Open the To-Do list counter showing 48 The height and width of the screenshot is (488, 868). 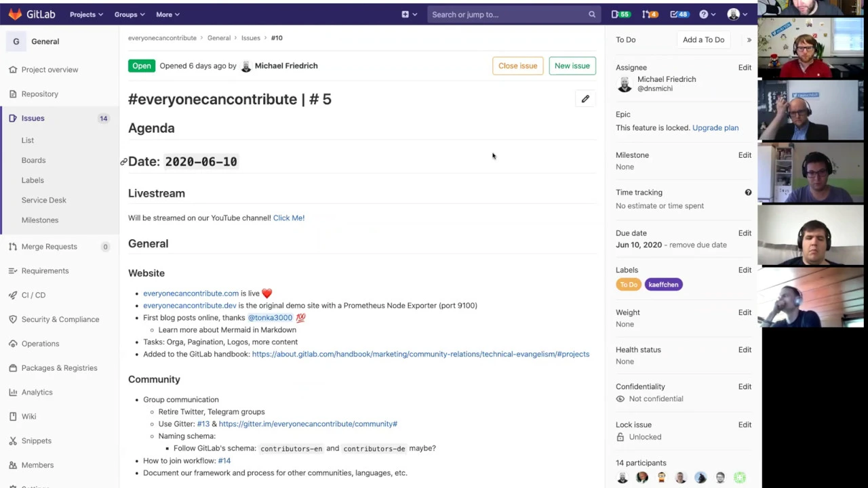point(679,14)
